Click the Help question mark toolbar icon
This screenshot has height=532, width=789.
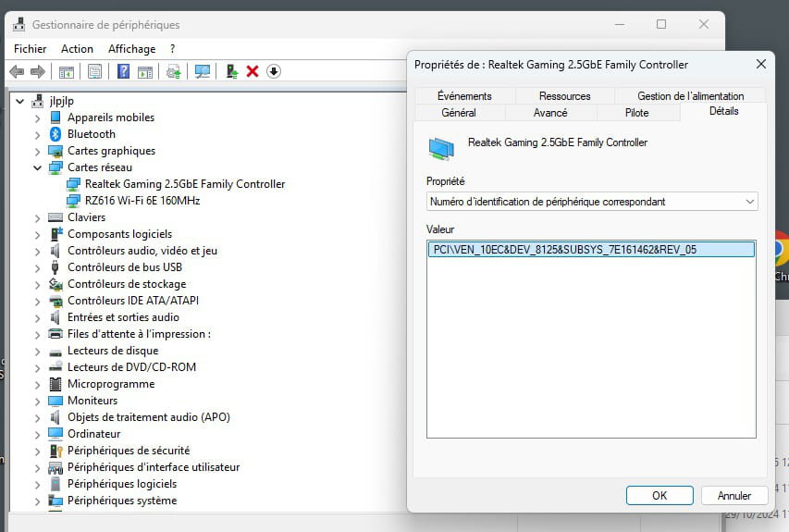point(122,71)
